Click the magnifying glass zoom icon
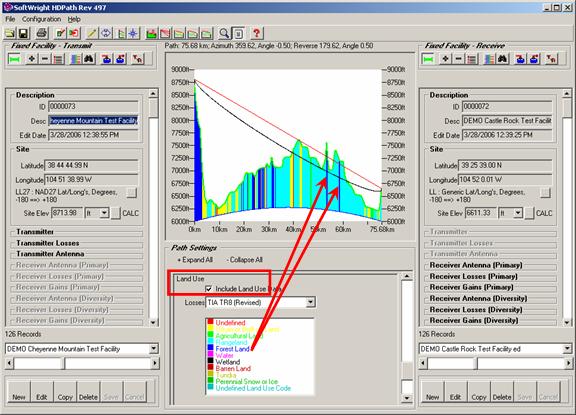 pos(224,33)
